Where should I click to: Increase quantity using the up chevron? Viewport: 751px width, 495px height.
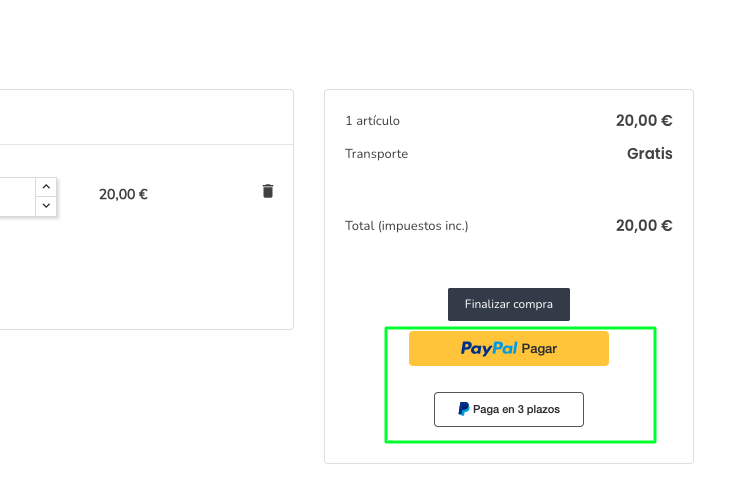click(x=46, y=187)
